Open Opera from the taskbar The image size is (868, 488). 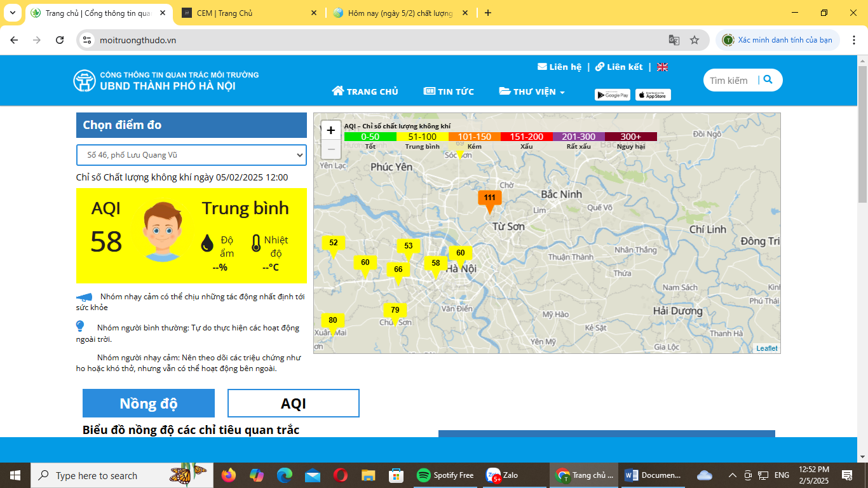(341, 475)
